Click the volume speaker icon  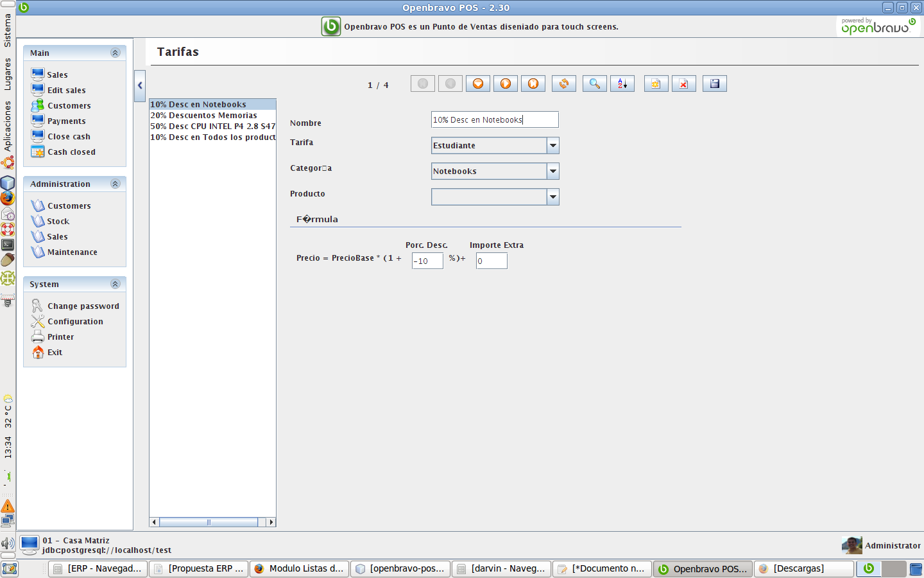tap(8, 543)
